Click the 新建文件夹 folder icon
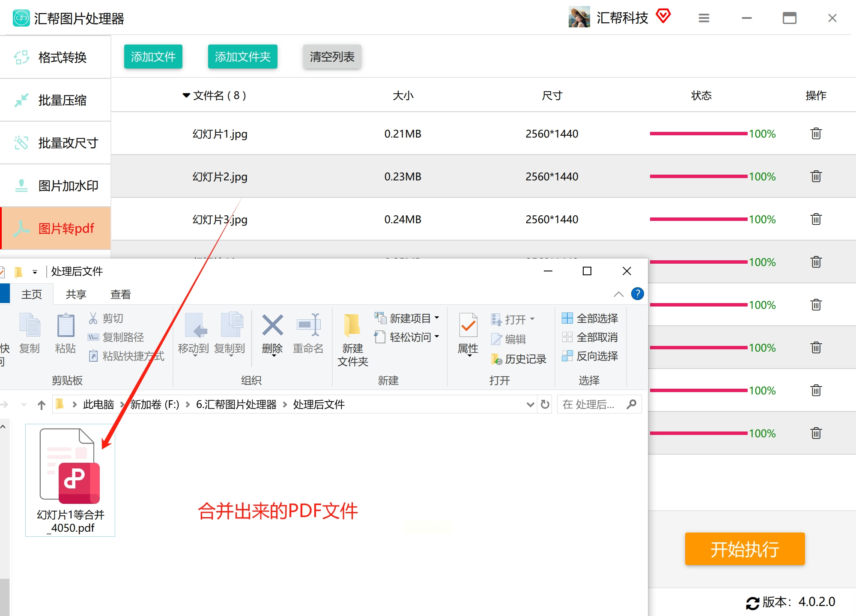The image size is (856, 616). click(x=352, y=326)
